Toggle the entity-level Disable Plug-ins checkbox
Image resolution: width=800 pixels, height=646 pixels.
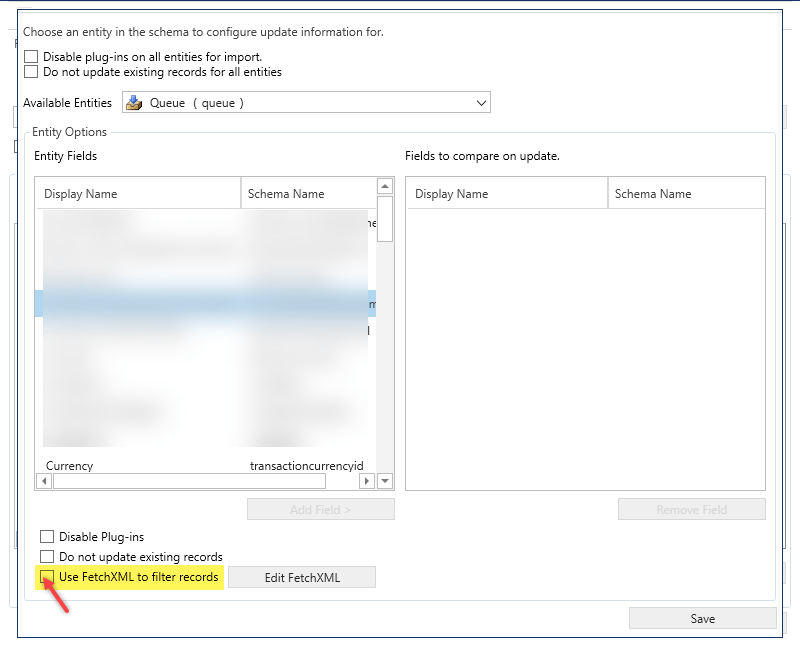pos(47,537)
